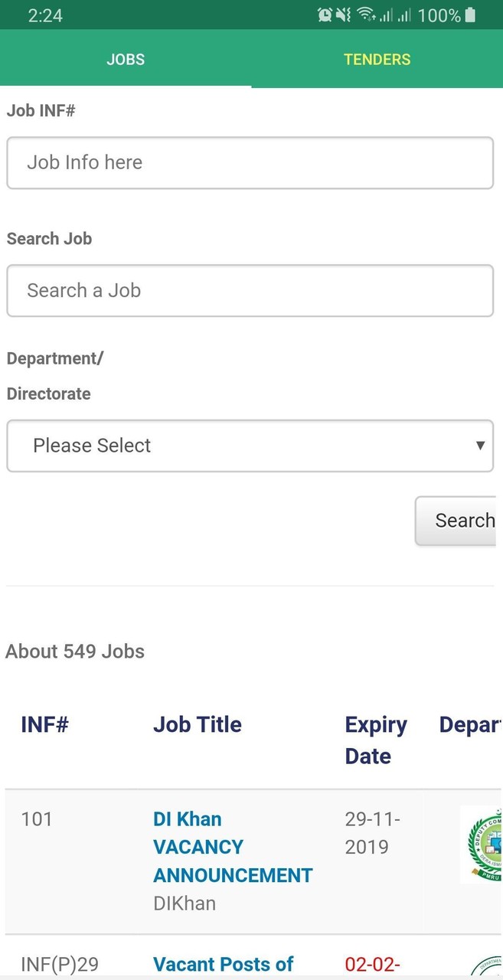Select the JOBS tab
The width and height of the screenshot is (503, 980).
(126, 59)
